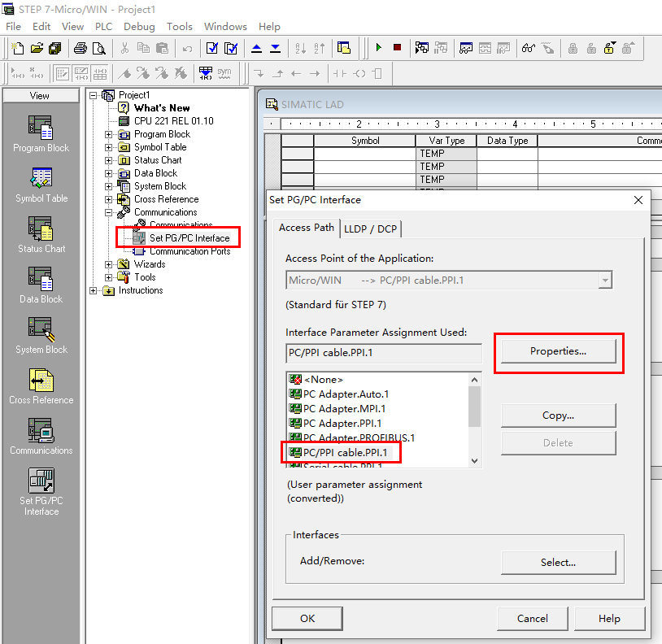
Task: Click the Options toolbar window icon
Action: (x=344, y=48)
